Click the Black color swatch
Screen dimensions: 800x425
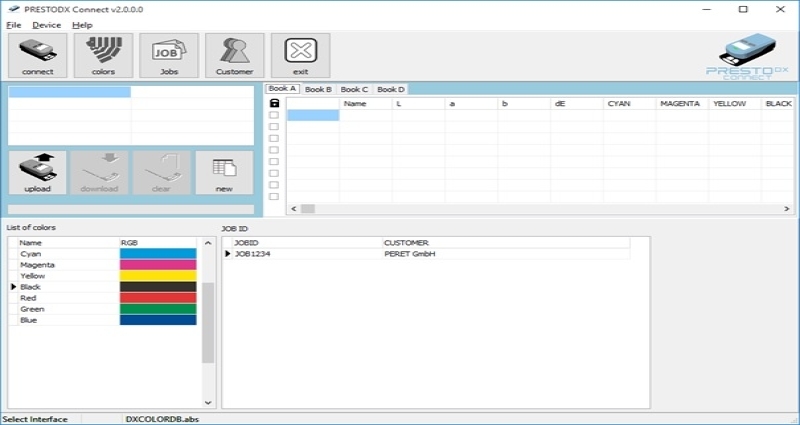tap(158, 287)
